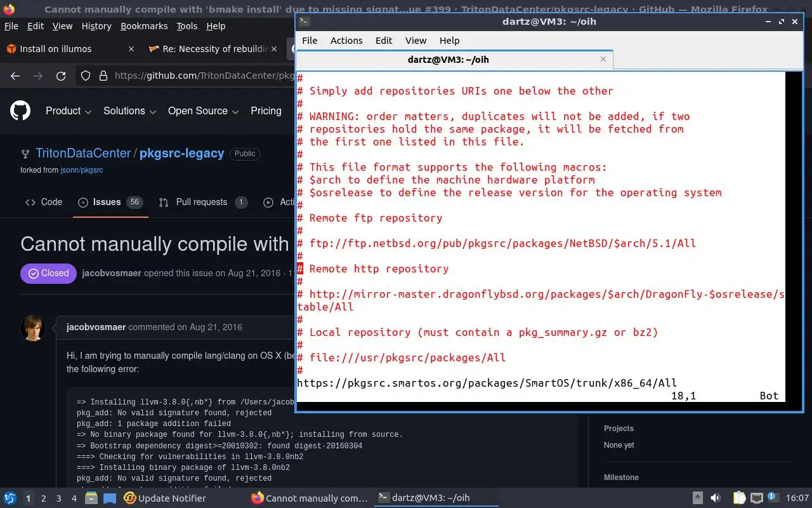Open Firefox Bookmarks menu
812x508 pixels.
point(144,26)
